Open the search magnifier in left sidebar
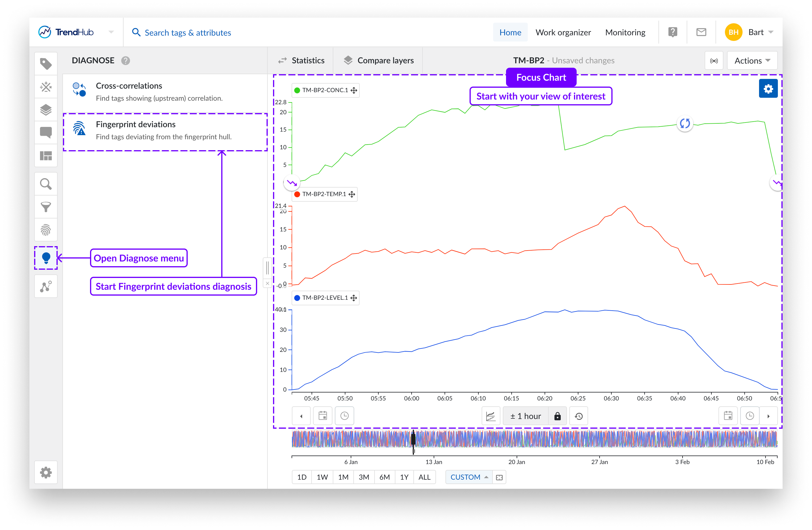The width and height of the screenshot is (812, 530). coord(46,184)
